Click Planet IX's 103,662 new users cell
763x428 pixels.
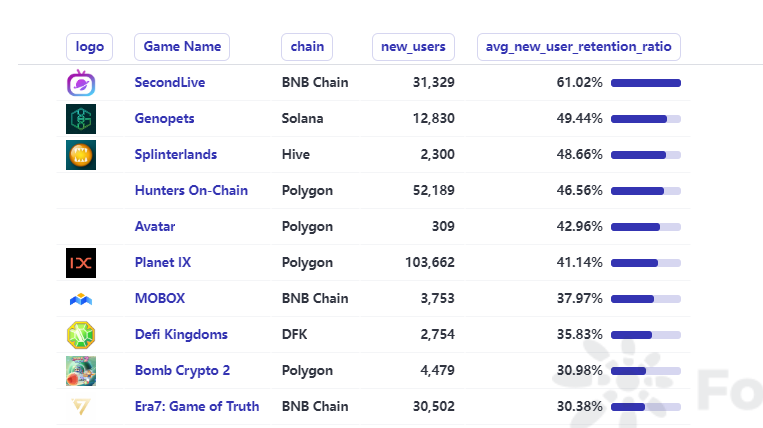(426, 263)
